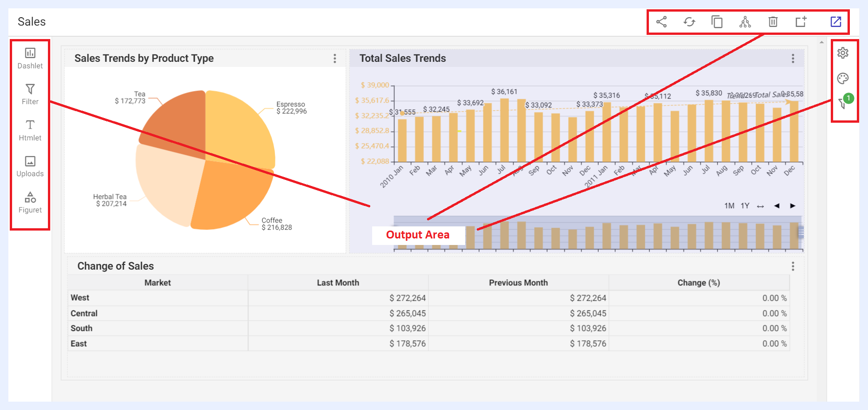The height and width of the screenshot is (410, 868).
Task: Click the fit-width double arrow control
Action: click(761, 206)
